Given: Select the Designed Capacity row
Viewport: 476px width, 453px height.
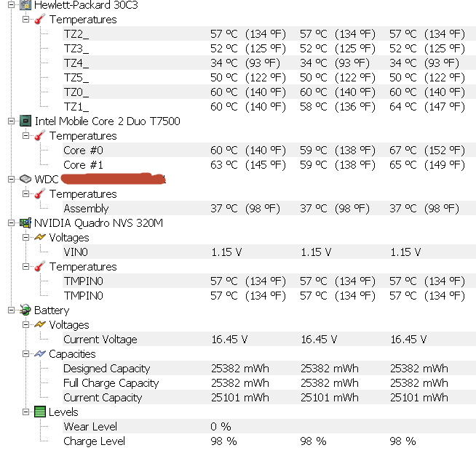Looking at the screenshot, I should (x=269, y=369).
